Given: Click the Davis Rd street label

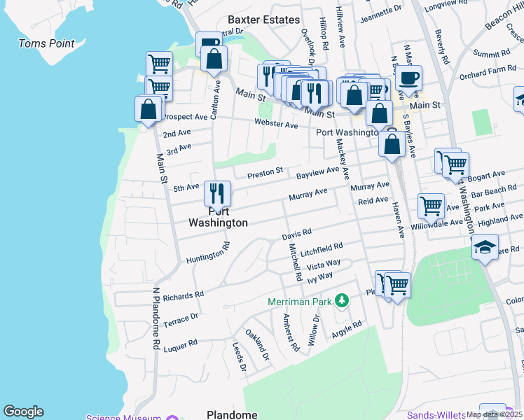Looking at the screenshot, I should [x=296, y=234].
